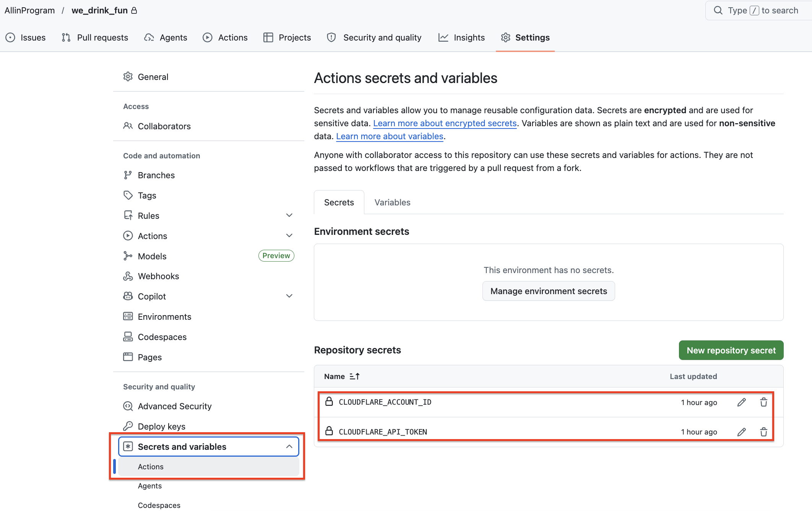The image size is (812, 511).
Task: Click the Deploy keys key icon
Action: tap(128, 426)
